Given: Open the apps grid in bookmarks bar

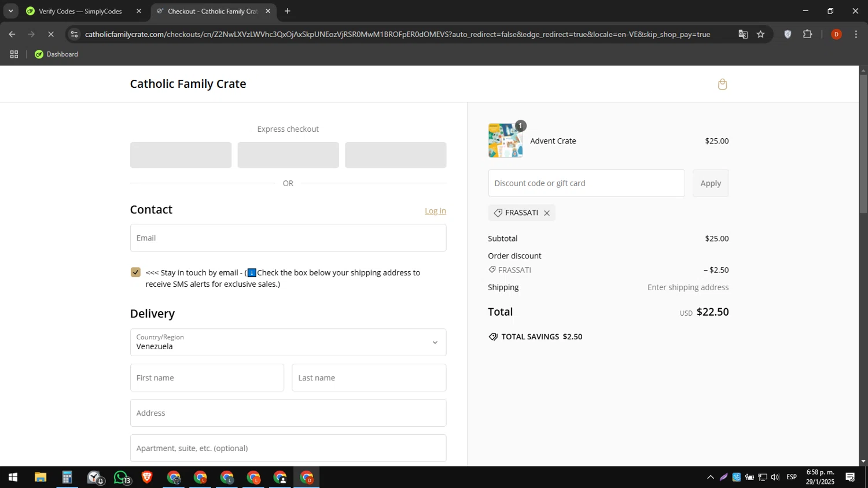Looking at the screenshot, I should click(x=14, y=54).
